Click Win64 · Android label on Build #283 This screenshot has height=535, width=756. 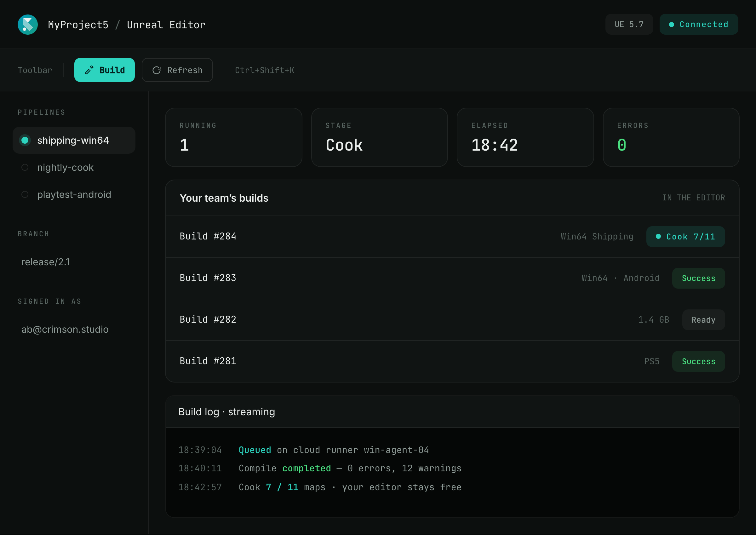point(620,278)
